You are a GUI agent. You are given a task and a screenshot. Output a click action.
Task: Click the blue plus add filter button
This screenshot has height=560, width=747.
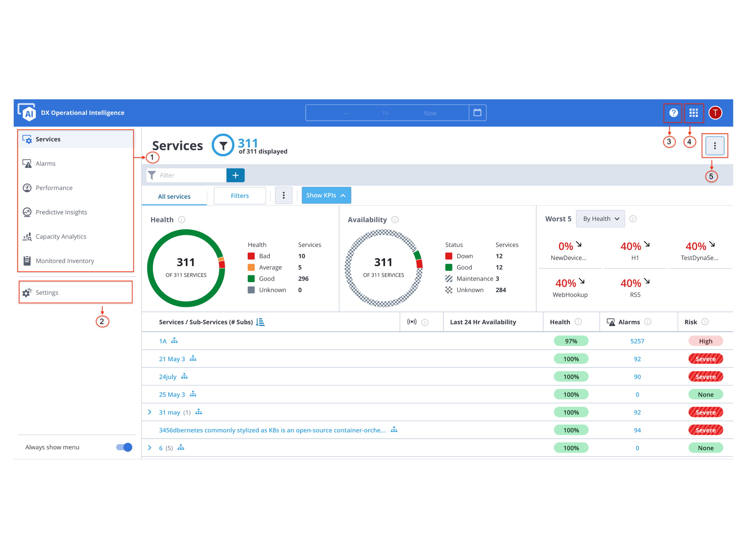(x=235, y=175)
